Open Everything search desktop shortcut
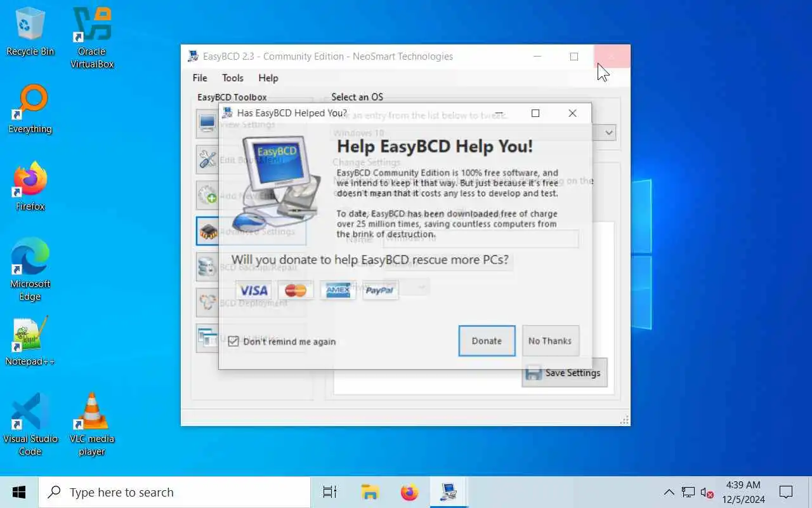The image size is (812, 508). [30, 109]
